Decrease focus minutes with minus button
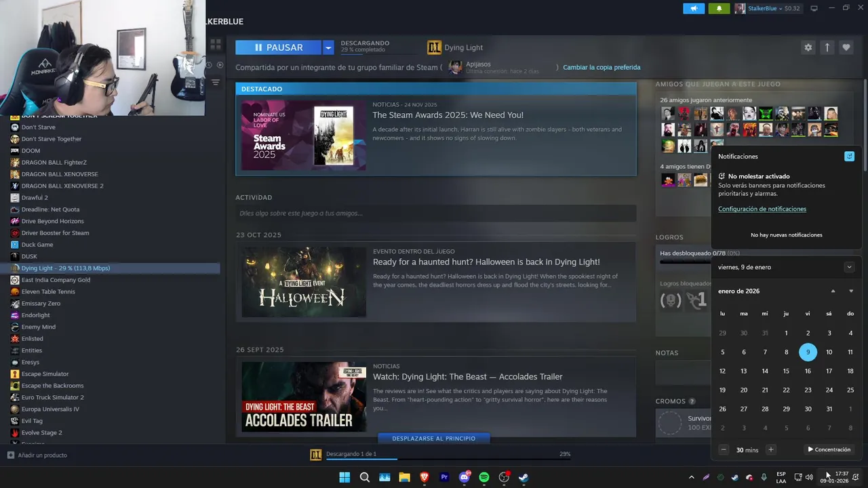Image resolution: width=868 pixels, height=488 pixels. click(x=724, y=450)
